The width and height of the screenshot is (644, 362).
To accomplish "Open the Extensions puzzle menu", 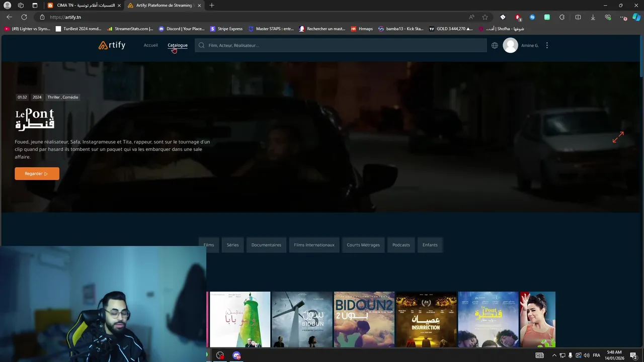I will pos(562,17).
